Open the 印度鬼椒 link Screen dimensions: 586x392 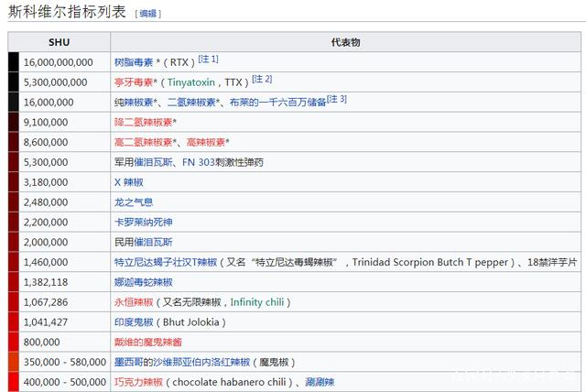[x=134, y=322]
